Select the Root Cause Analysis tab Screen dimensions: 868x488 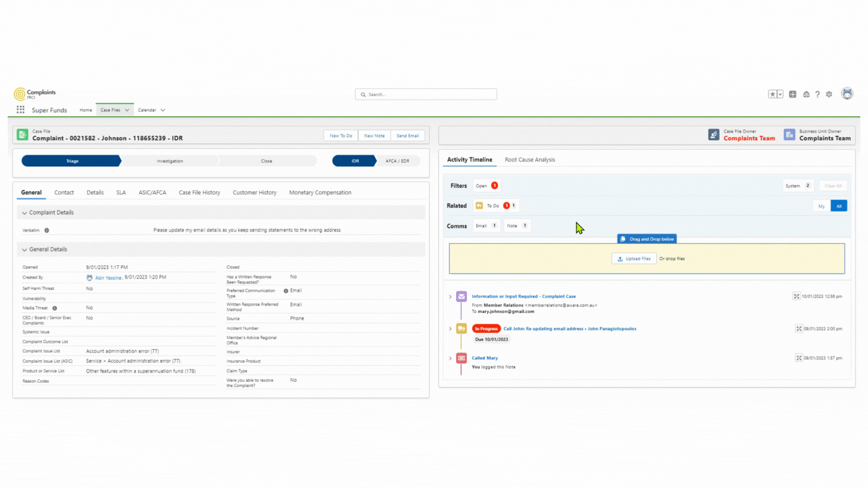[529, 160]
